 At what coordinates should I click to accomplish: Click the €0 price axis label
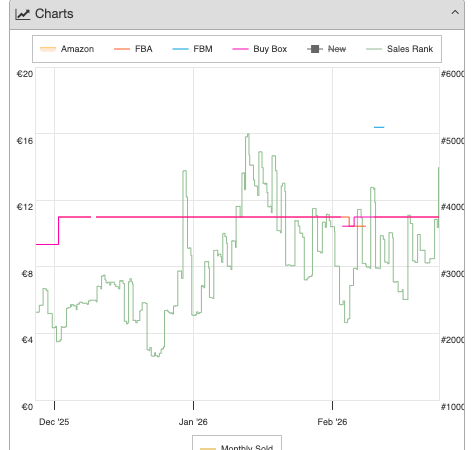click(x=27, y=407)
